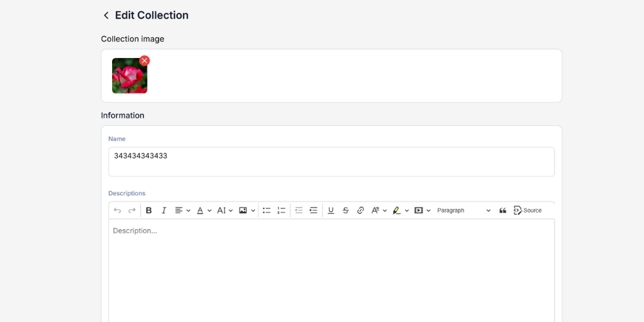Open font color dropdown arrow

click(209, 211)
